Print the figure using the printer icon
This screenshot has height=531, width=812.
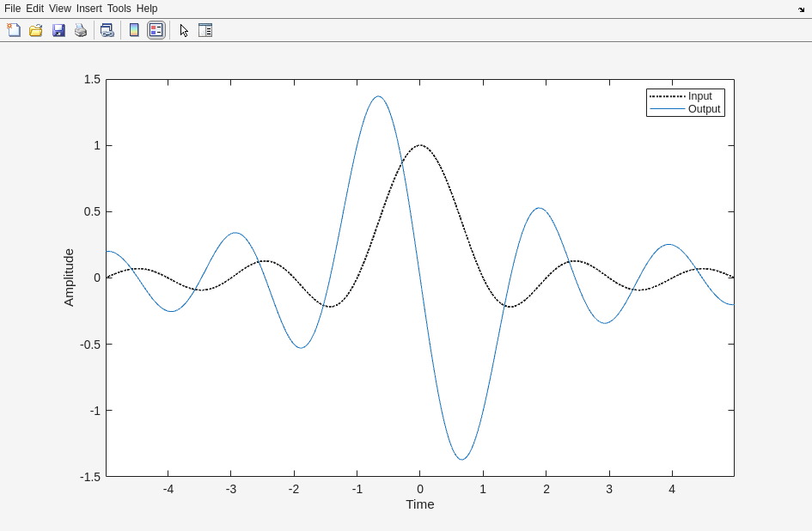[x=81, y=30]
